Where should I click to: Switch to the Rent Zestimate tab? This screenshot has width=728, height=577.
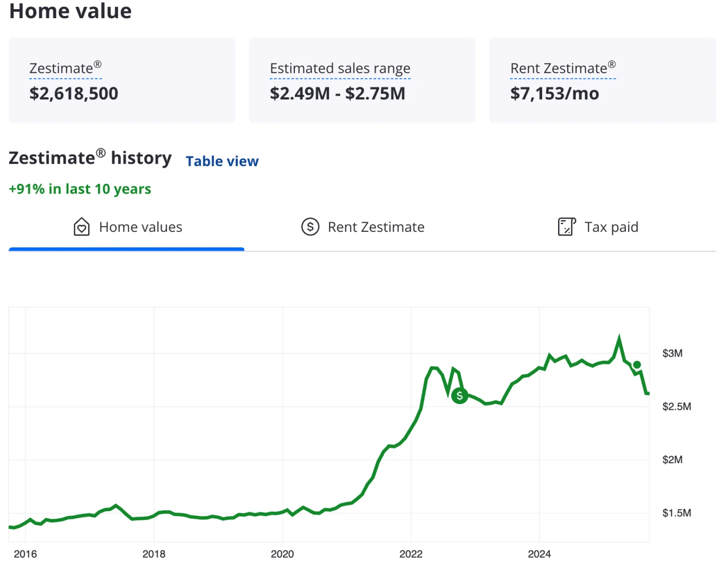pyautogui.click(x=375, y=227)
